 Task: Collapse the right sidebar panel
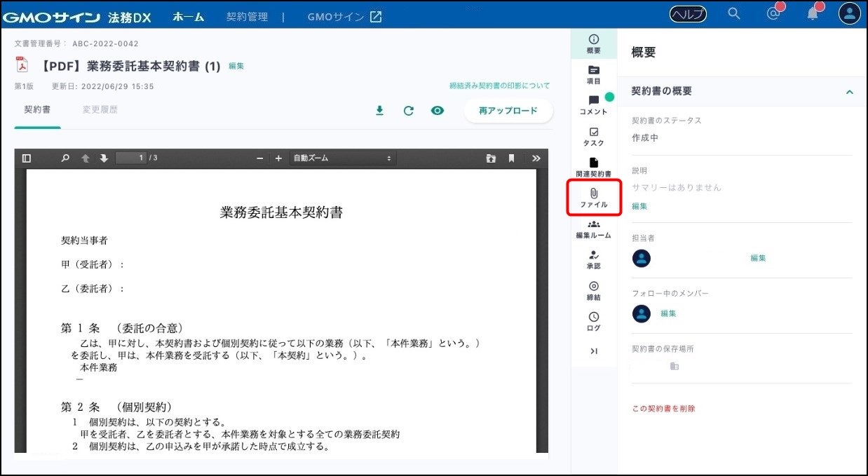(x=593, y=351)
